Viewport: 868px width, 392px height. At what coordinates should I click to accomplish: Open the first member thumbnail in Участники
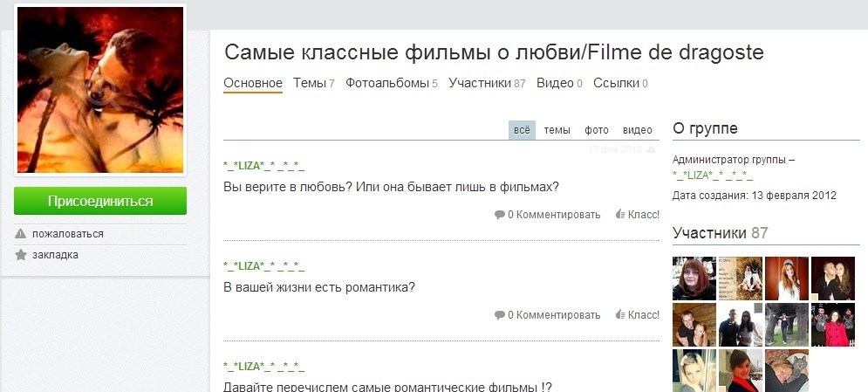point(694,279)
